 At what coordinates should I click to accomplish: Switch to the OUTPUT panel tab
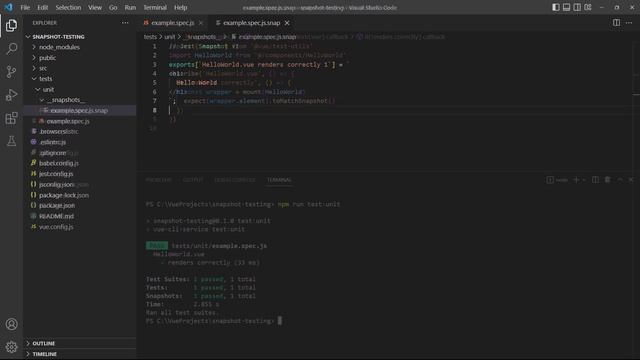click(193, 180)
